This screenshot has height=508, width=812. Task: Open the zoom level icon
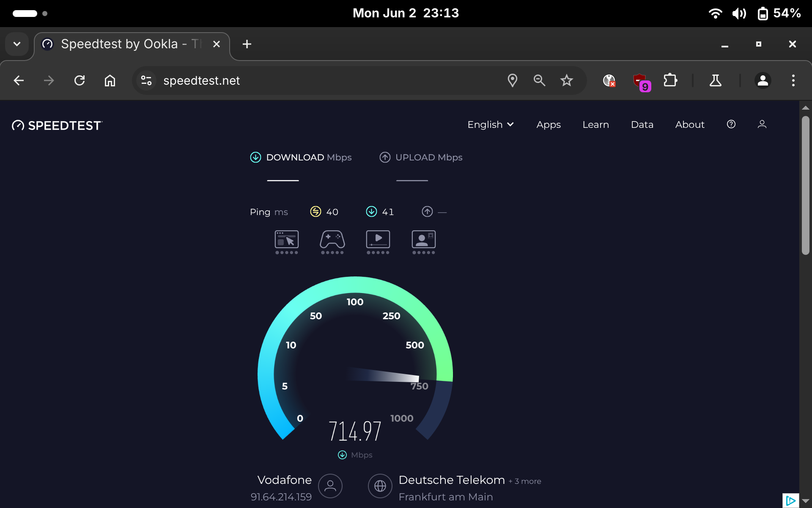(x=539, y=80)
